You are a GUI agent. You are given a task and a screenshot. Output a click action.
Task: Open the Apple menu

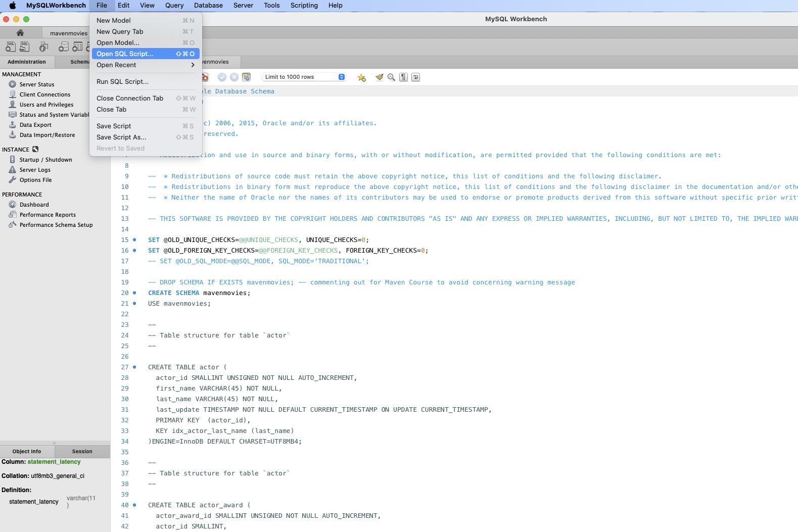pyautogui.click(x=13, y=5)
